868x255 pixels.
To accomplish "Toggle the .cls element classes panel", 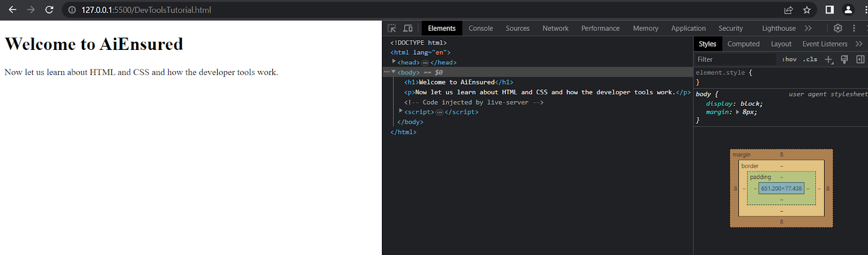I will [810, 60].
